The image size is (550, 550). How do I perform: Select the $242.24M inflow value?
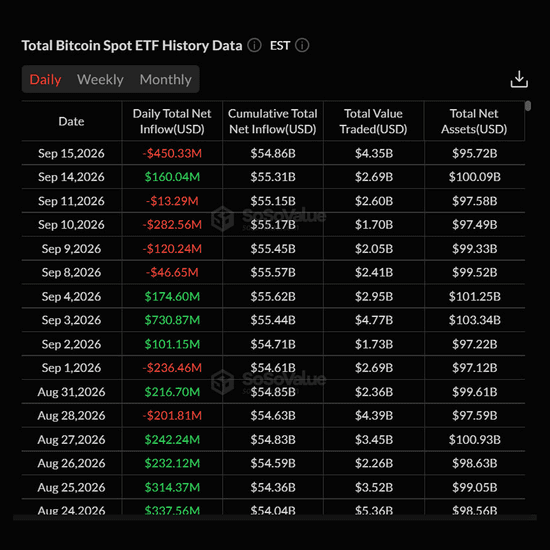point(172,440)
